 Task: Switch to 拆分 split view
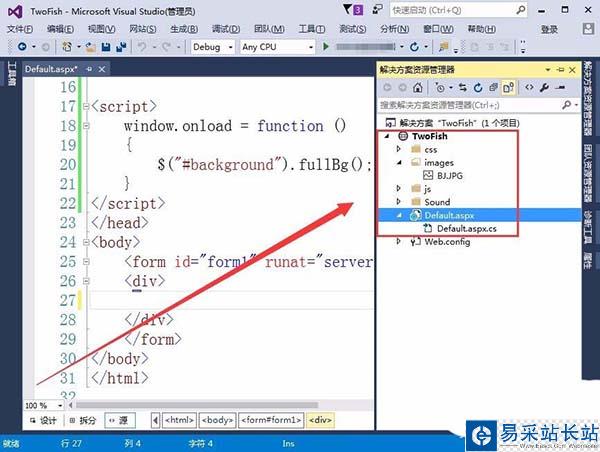point(83,420)
